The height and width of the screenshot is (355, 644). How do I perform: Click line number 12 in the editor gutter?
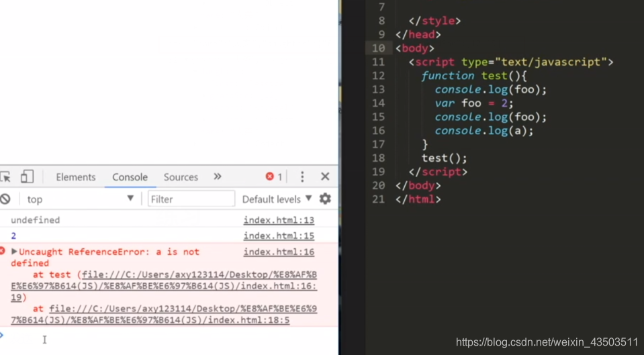[378, 76]
